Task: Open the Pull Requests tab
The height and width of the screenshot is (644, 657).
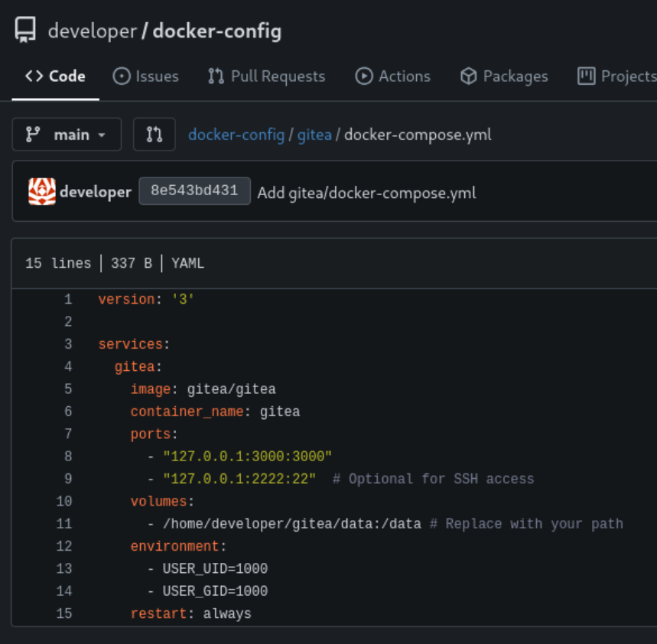Action: tap(266, 76)
